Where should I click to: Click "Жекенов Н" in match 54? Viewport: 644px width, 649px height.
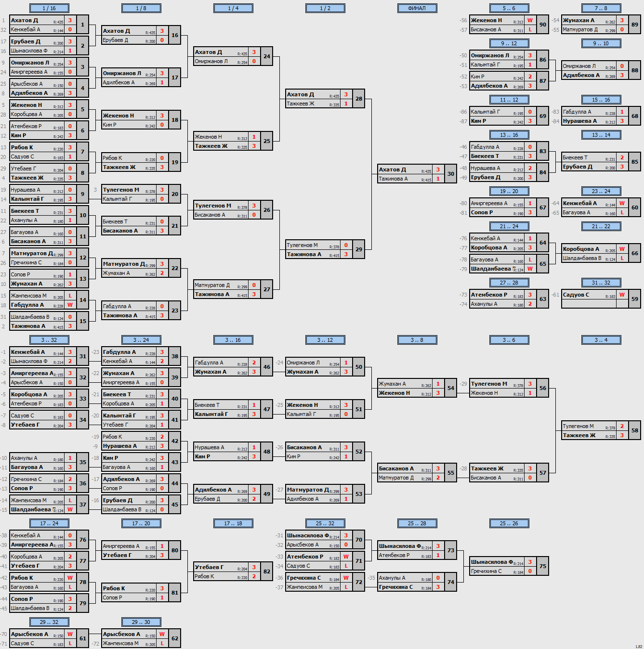point(394,393)
